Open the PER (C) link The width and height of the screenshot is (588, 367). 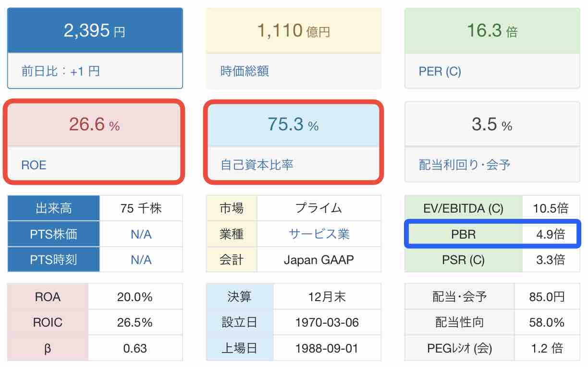tap(440, 71)
